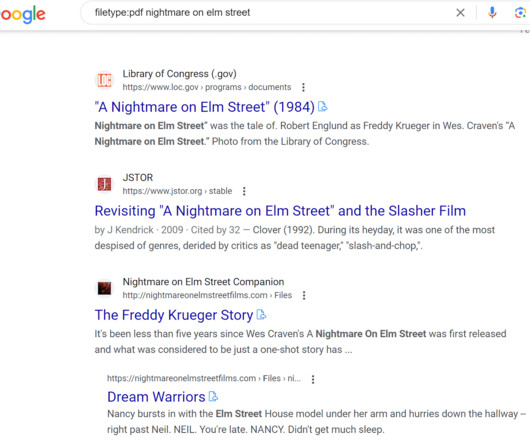Click PDF icon beside The Freddy Krueger Story
530x442 pixels.
coord(261,315)
